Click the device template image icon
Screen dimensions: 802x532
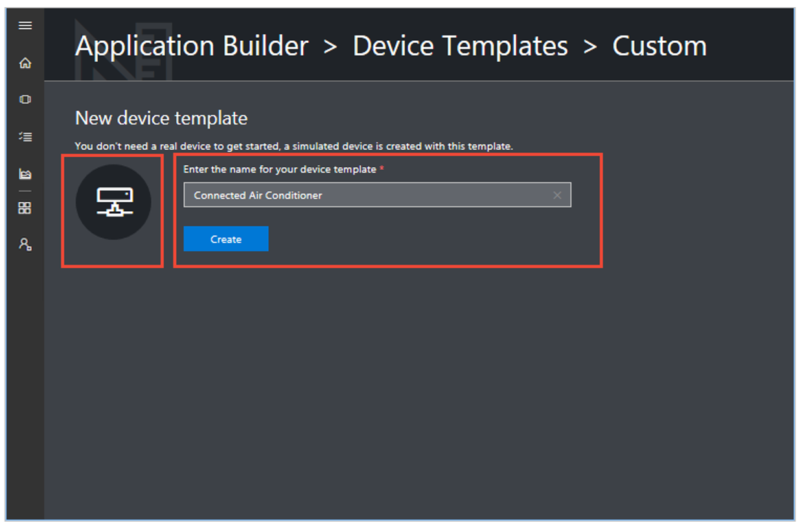click(x=113, y=202)
